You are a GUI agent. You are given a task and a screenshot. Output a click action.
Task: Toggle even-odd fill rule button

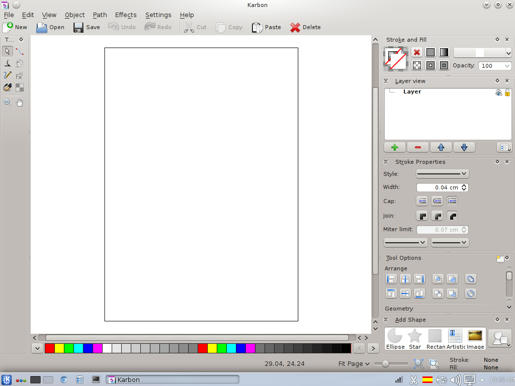click(x=430, y=65)
